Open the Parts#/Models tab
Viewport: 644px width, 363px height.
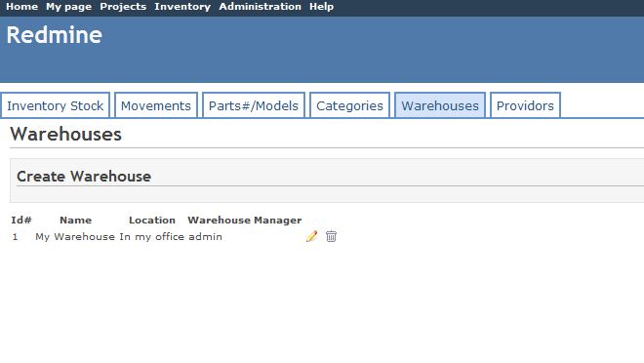[254, 105]
